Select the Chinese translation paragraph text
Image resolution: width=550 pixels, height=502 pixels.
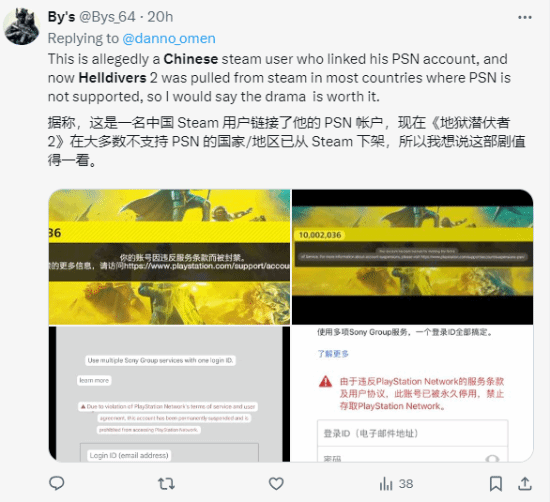286,141
